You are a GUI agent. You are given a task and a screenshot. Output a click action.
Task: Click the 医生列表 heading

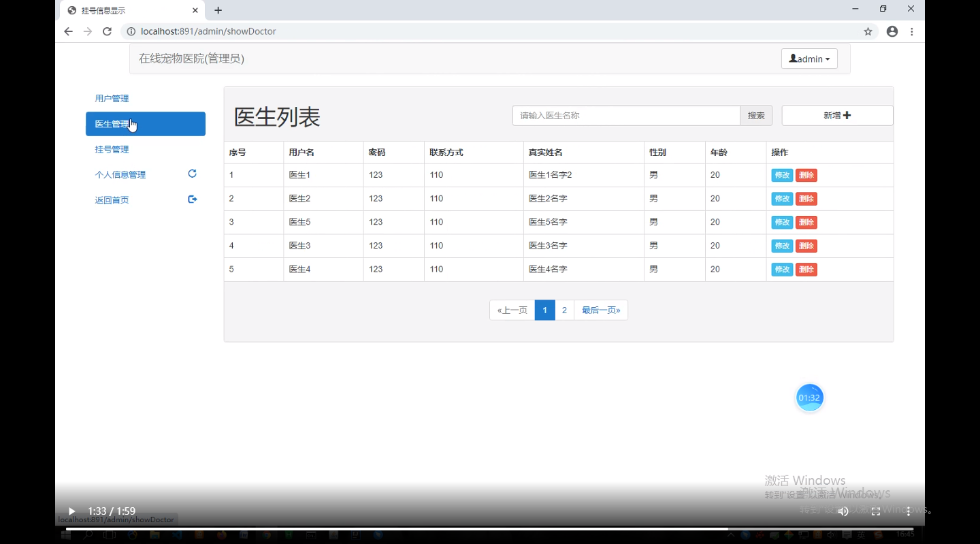(x=277, y=117)
